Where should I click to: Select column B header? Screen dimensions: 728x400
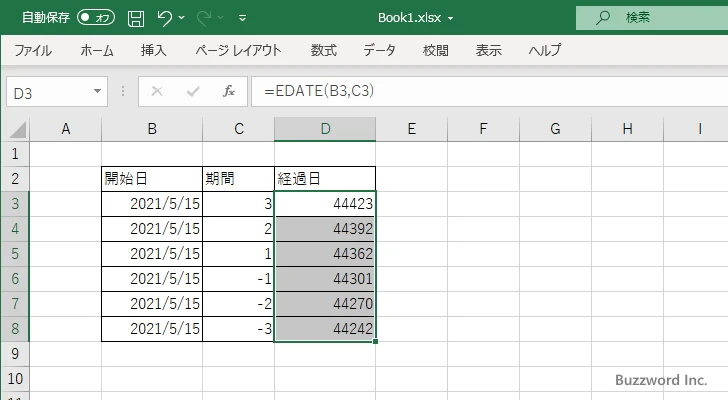click(152, 129)
